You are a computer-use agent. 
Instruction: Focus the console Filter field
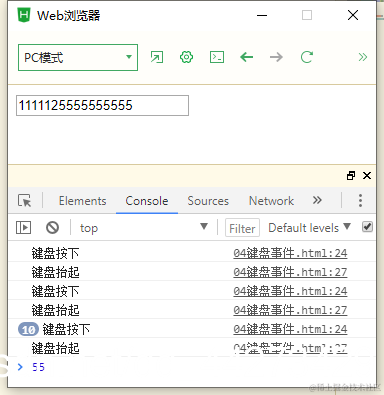242,228
